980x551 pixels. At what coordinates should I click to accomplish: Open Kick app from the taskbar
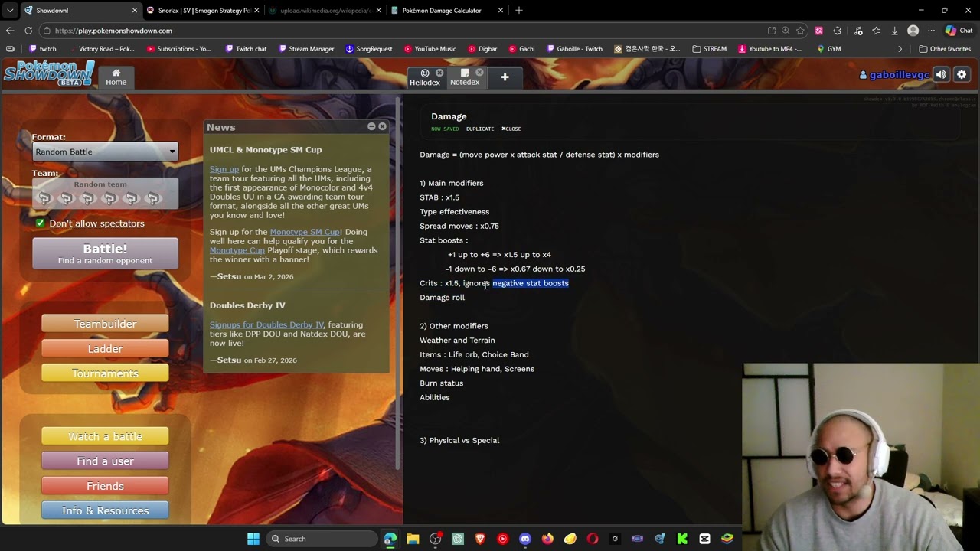click(682, 539)
